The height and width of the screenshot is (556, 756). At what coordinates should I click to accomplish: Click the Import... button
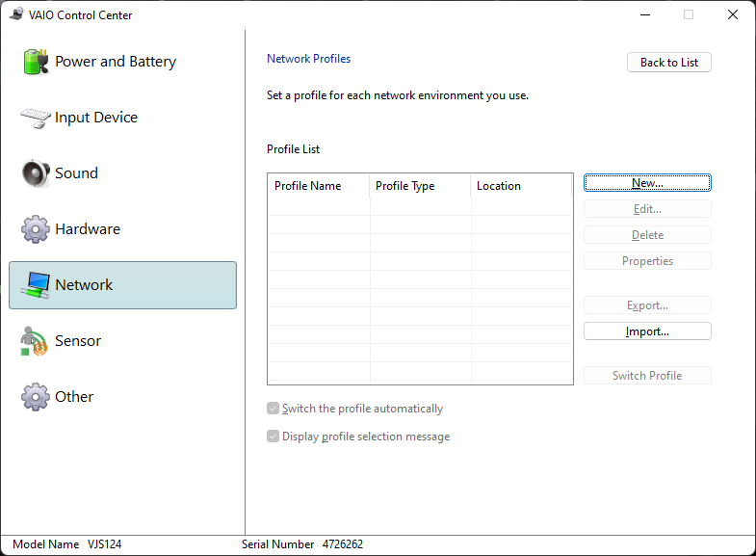click(x=647, y=331)
